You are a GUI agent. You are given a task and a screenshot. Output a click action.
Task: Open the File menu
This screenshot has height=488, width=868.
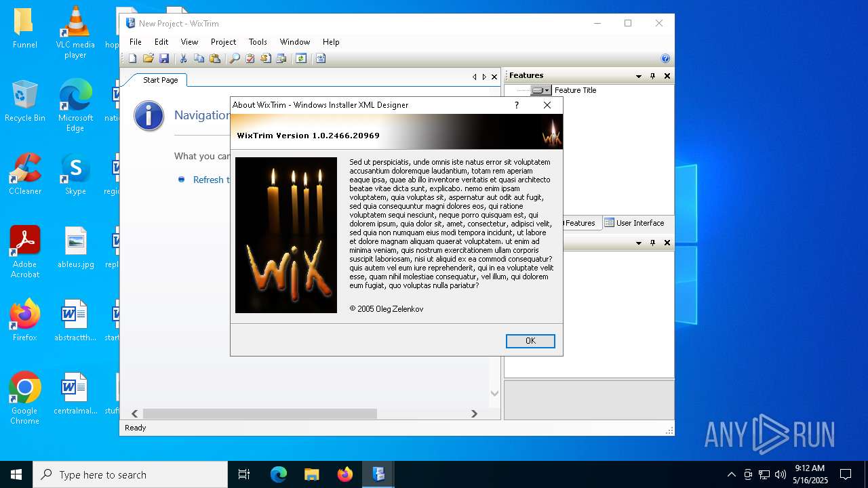pos(136,42)
